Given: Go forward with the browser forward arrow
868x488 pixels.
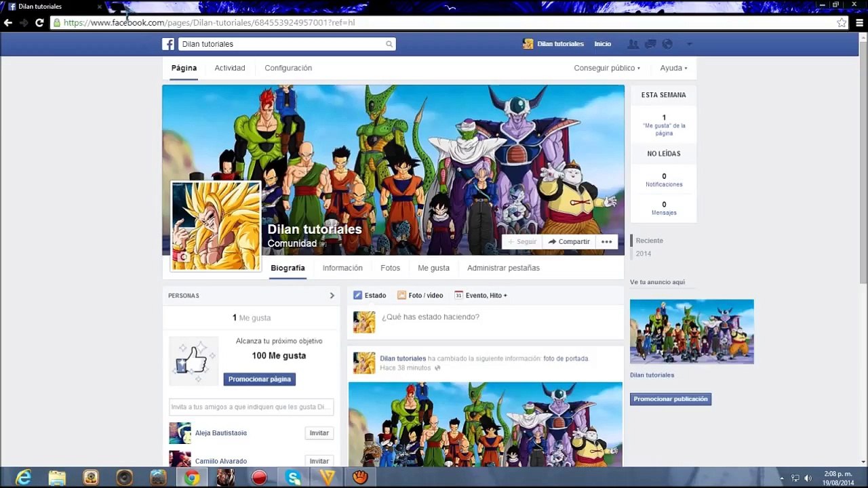Looking at the screenshot, I should pos(24,22).
